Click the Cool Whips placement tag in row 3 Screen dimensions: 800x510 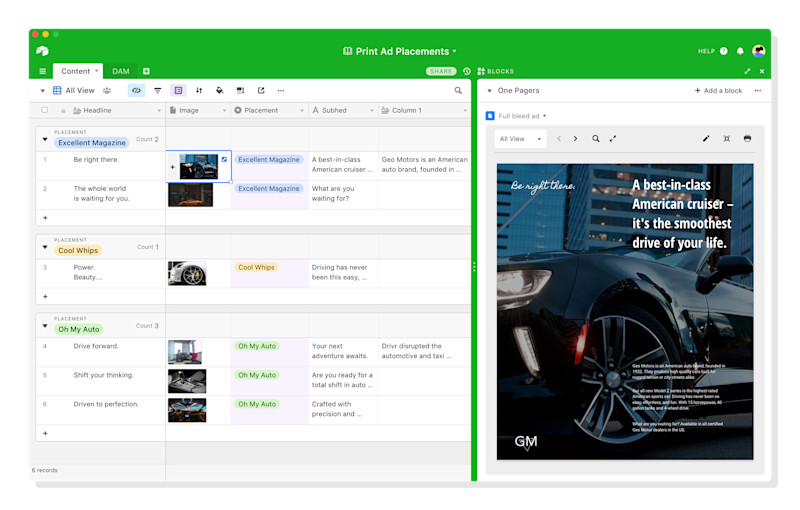click(x=256, y=267)
